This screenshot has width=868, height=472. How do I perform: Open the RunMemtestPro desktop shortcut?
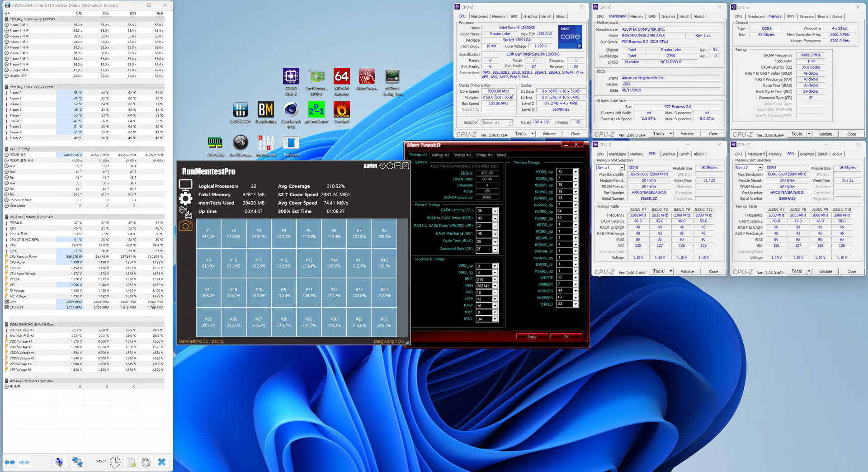click(240, 146)
